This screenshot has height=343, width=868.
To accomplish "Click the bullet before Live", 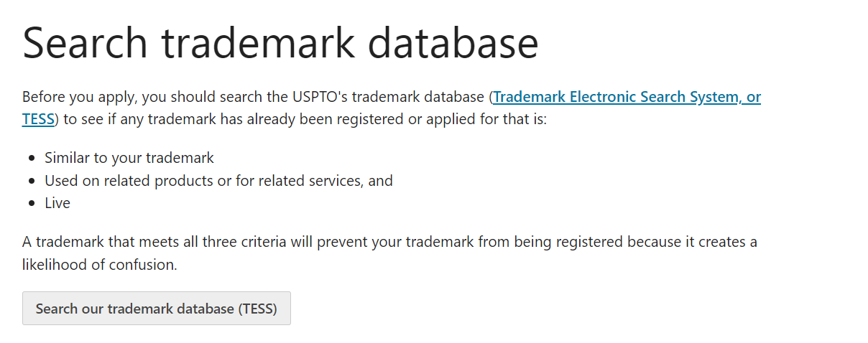I will 31,204.
